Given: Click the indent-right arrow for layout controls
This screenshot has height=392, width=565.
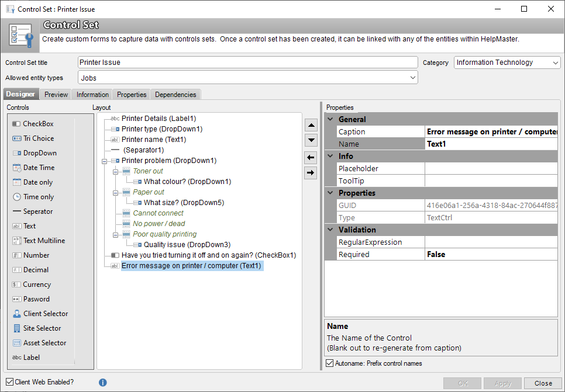Looking at the screenshot, I should point(311,172).
